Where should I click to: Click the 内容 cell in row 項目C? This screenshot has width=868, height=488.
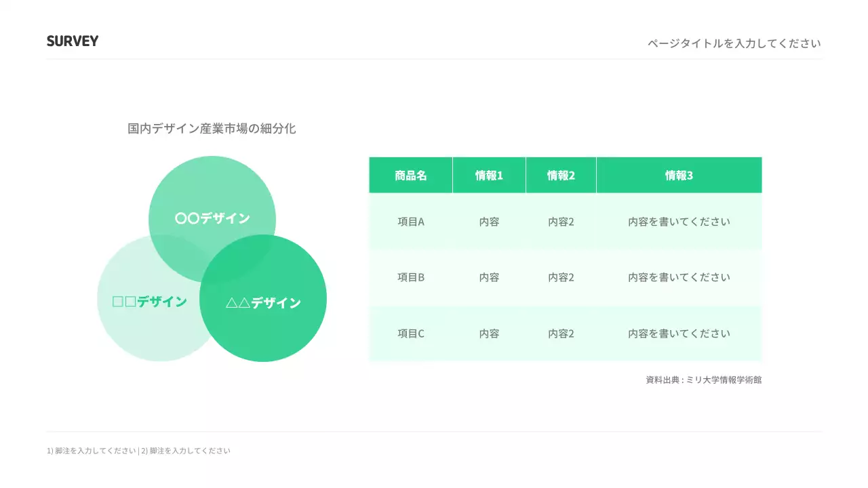[489, 333]
